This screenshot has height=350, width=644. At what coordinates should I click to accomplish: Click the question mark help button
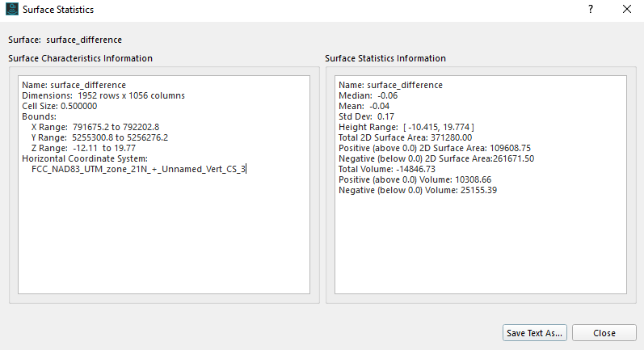591,10
